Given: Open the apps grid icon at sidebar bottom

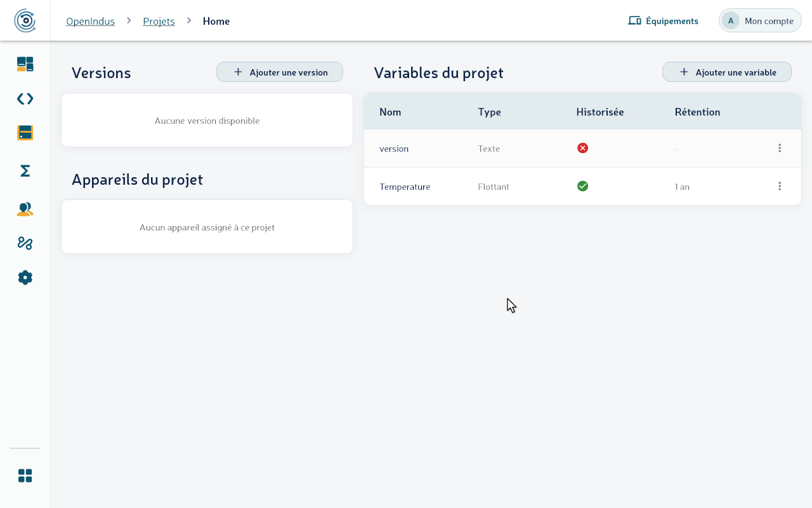Looking at the screenshot, I should [x=25, y=476].
